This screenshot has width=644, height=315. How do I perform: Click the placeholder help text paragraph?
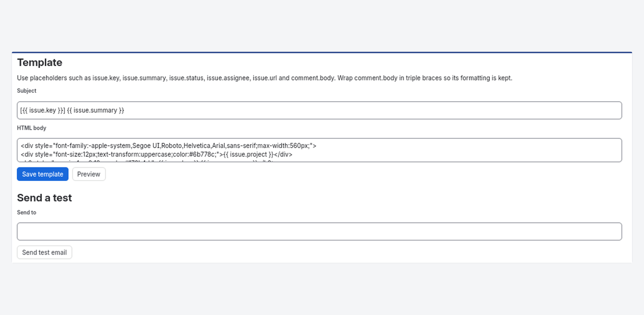tap(265, 78)
